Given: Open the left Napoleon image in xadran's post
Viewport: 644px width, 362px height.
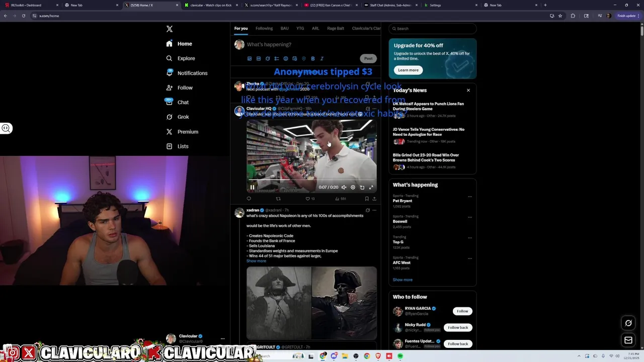Looking at the screenshot, I should point(279,303).
